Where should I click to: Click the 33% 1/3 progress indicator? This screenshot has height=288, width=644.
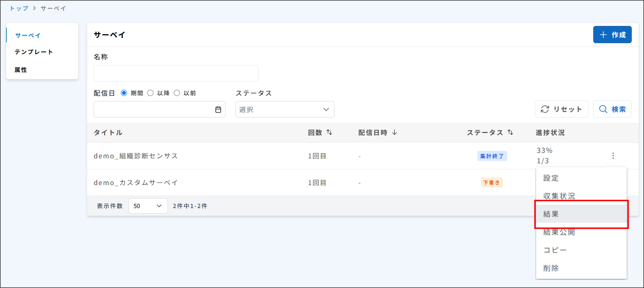544,155
